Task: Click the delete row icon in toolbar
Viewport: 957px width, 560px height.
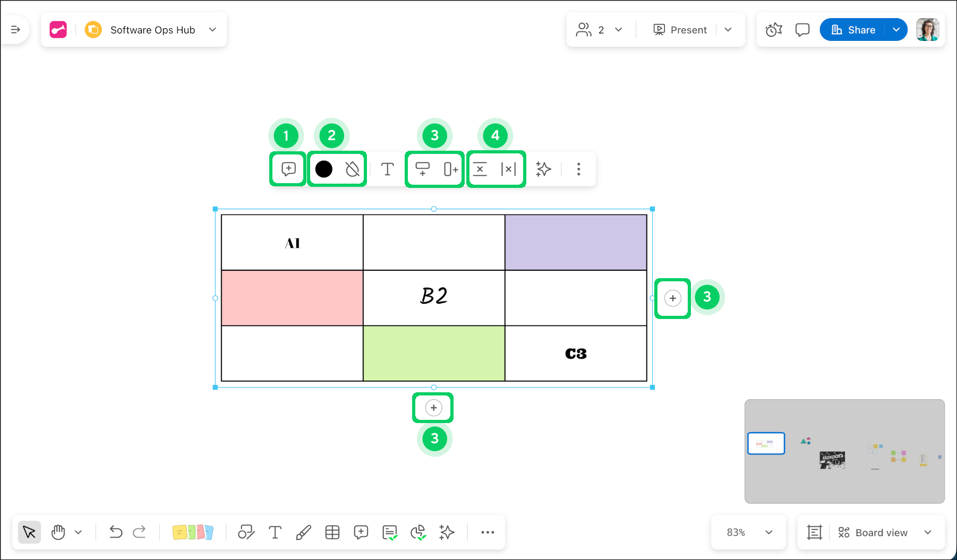Action: tap(480, 169)
